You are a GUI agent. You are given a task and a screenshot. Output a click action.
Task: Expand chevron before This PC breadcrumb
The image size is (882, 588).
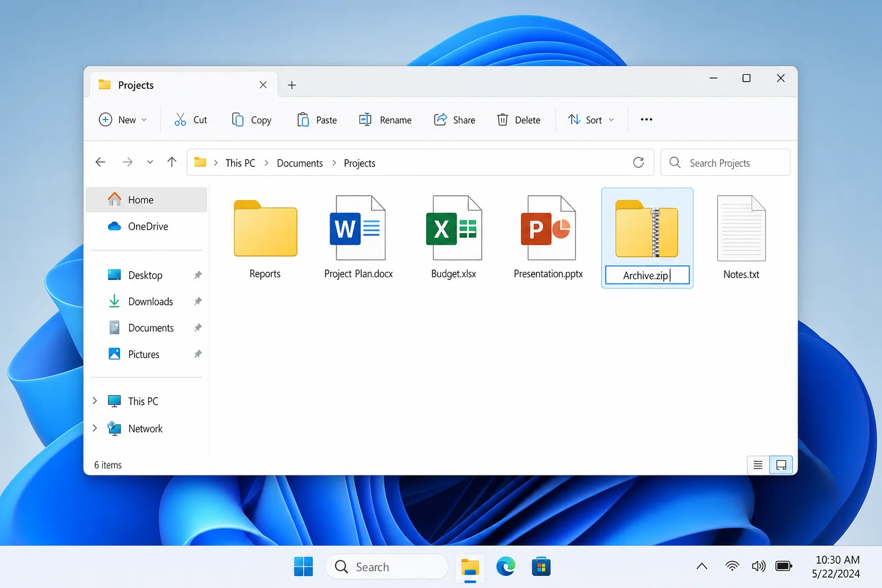215,163
